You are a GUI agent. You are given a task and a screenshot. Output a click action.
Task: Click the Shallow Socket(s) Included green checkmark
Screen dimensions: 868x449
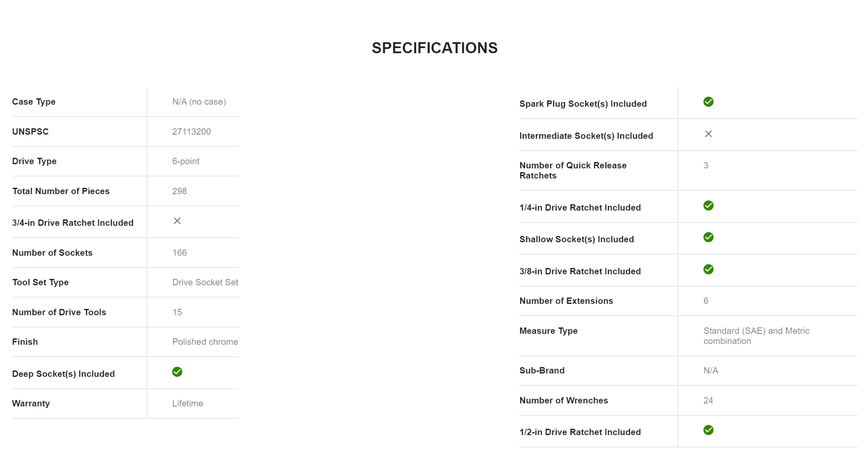708,237
